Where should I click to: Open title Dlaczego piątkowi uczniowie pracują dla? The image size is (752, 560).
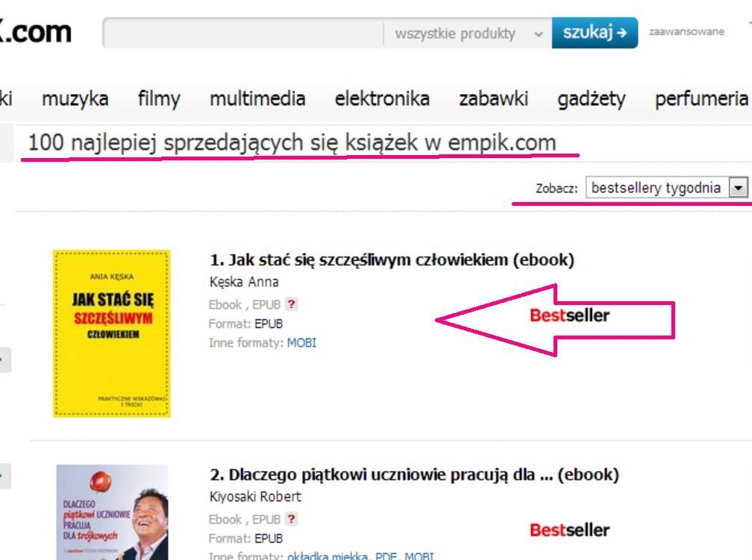click(x=414, y=475)
